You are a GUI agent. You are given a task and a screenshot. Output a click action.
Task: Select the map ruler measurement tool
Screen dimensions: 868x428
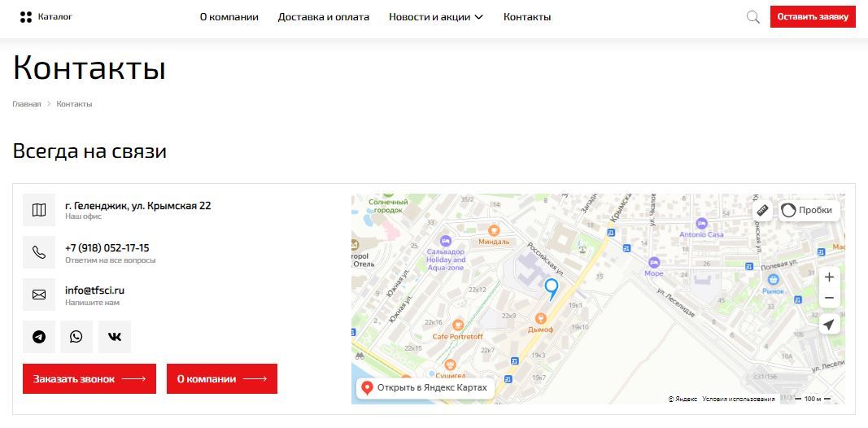(x=763, y=211)
